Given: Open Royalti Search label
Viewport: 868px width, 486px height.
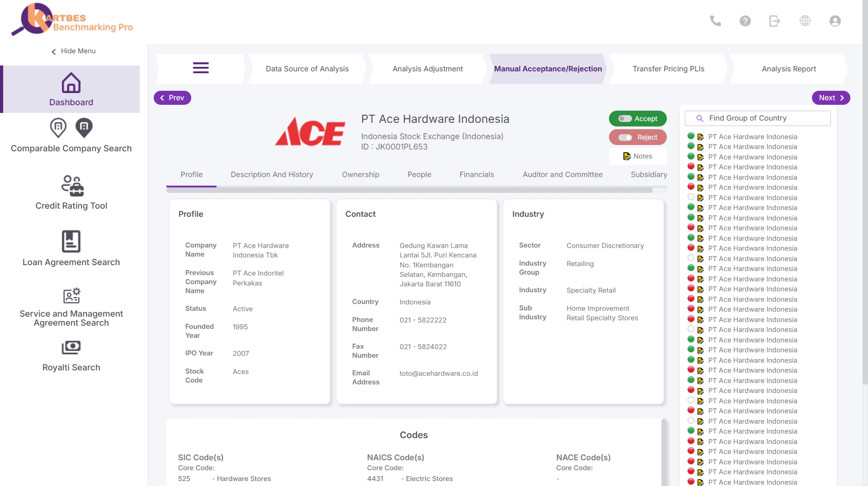Looking at the screenshot, I should pos(71,368).
